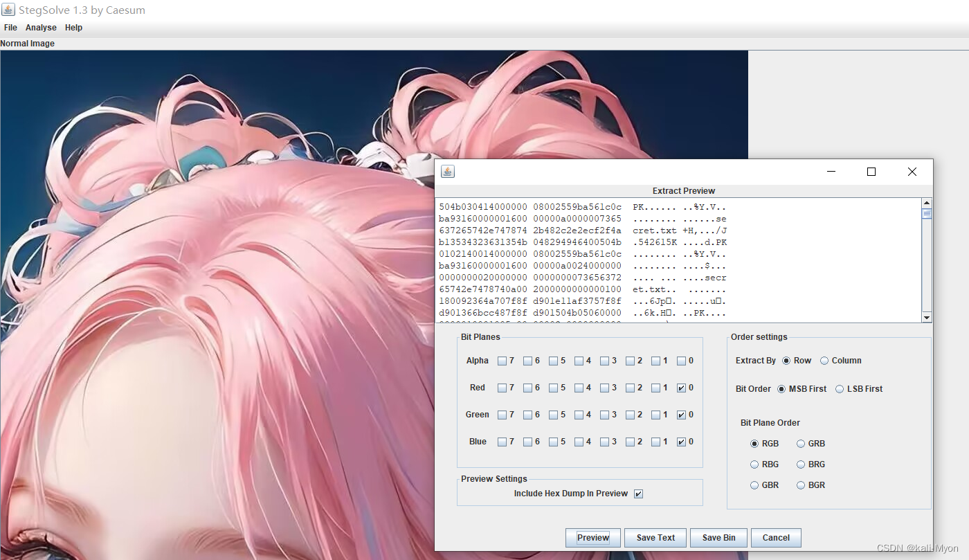Click scroll up arrow in Extract Preview

927,204
